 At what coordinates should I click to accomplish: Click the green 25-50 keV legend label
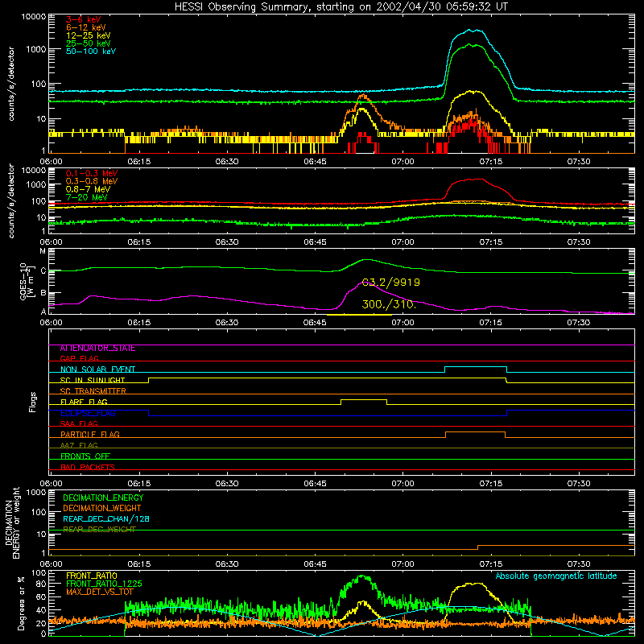89,43
